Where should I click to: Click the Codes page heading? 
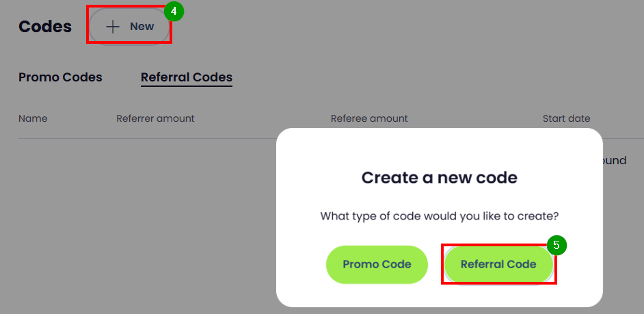[x=45, y=27]
